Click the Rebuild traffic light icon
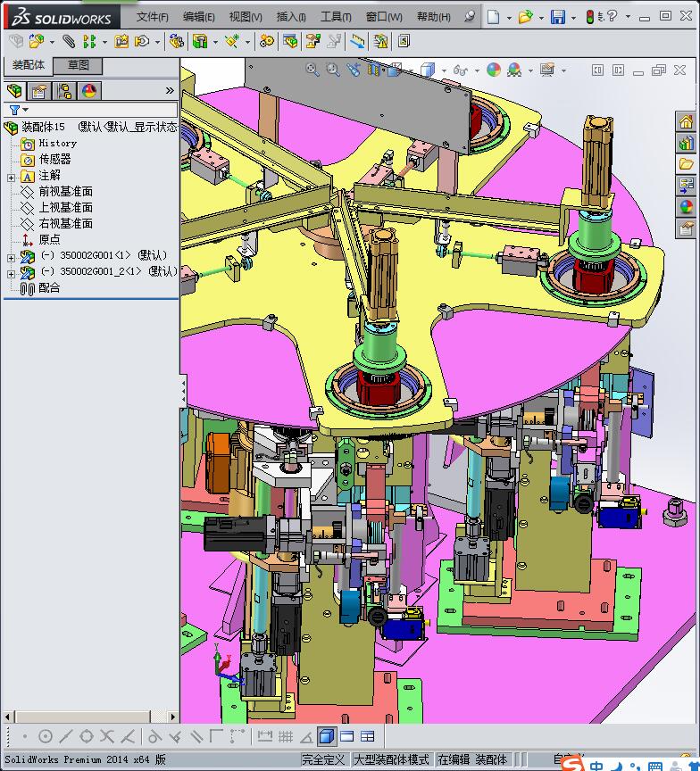The height and width of the screenshot is (771, 700). [x=589, y=17]
